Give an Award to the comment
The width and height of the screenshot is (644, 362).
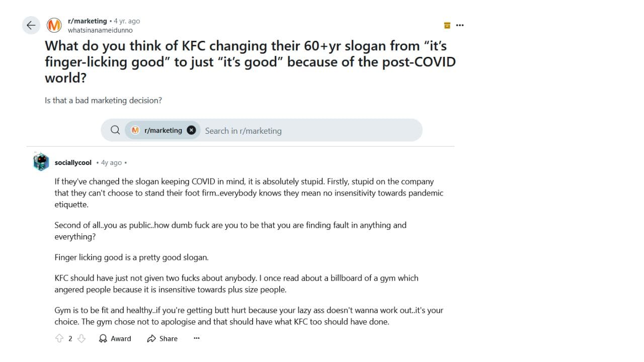(115, 338)
